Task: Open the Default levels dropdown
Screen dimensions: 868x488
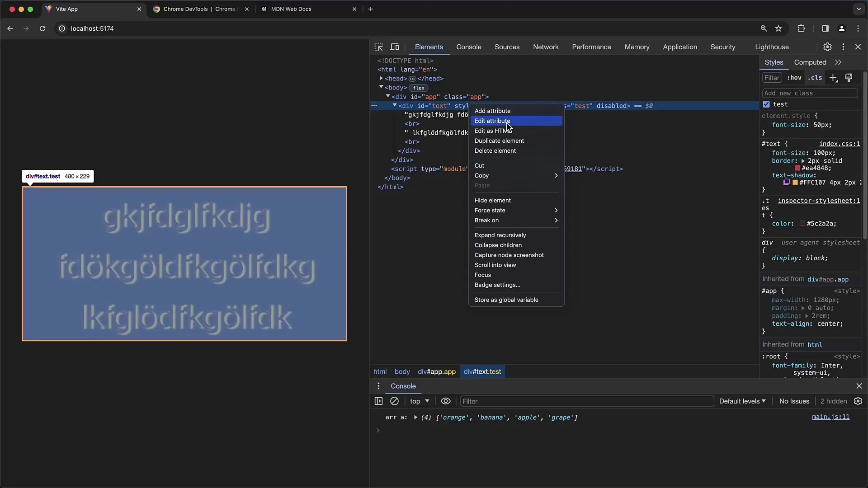Action: 742,401
